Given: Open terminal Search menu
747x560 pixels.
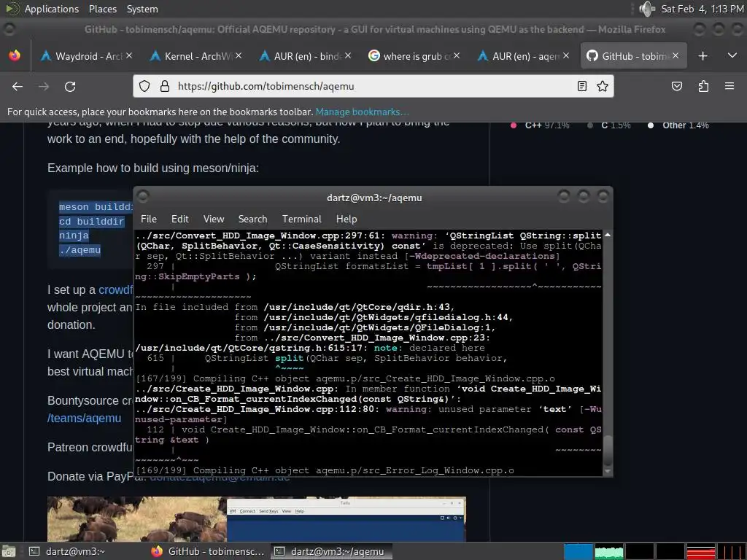Looking at the screenshot, I should coord(252,219).
